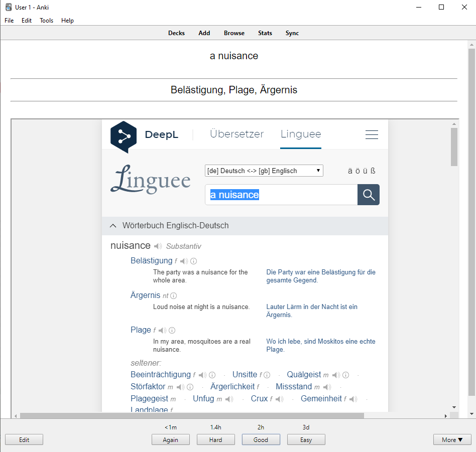Viewport: 476px width, 452px height.
Task: Open the DeepL hamburger menu
Action: pyautogui.click(x=372, y=134)
